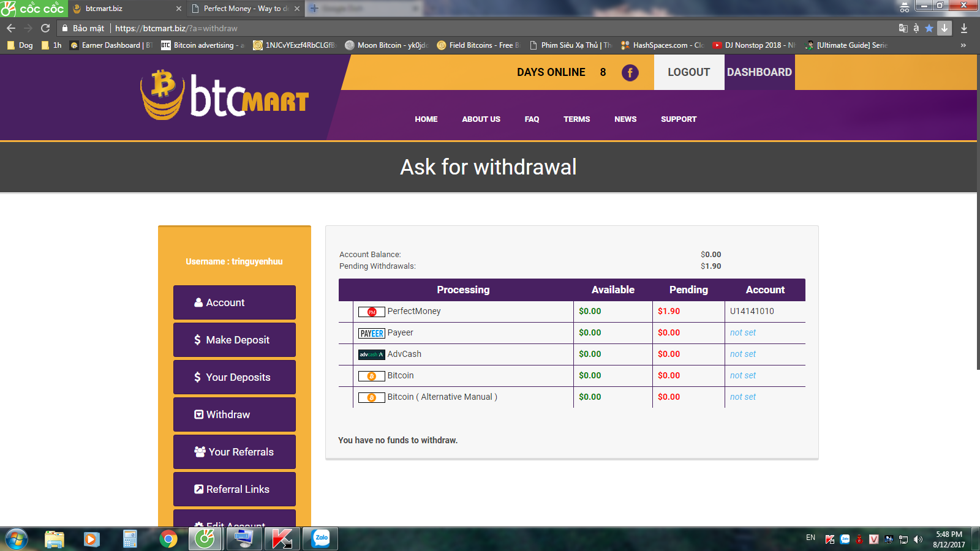The width and height of the screenshot is (980, 551).
Task: Click the logo for Bitcoin (Alternative Manual)
Action: (371, 397)
